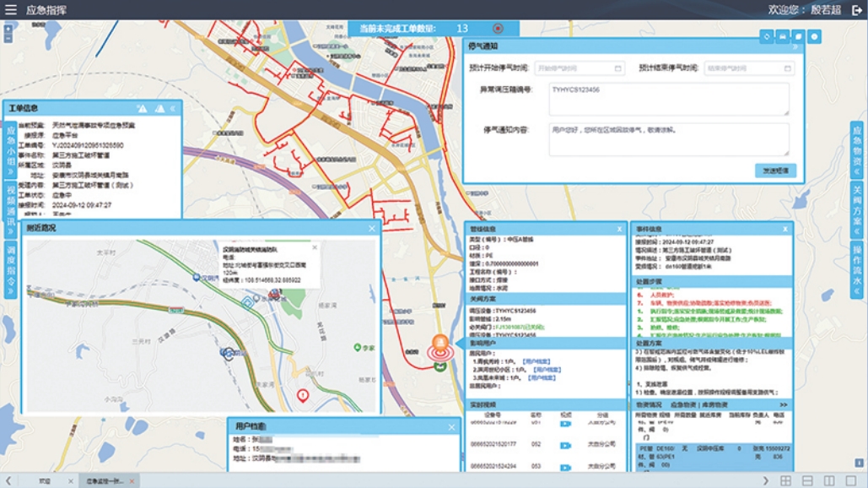Open 用户档案 link for first affected user
This screenshot has height=488, width=868.
pyautogui.click(x=536, y=361)
